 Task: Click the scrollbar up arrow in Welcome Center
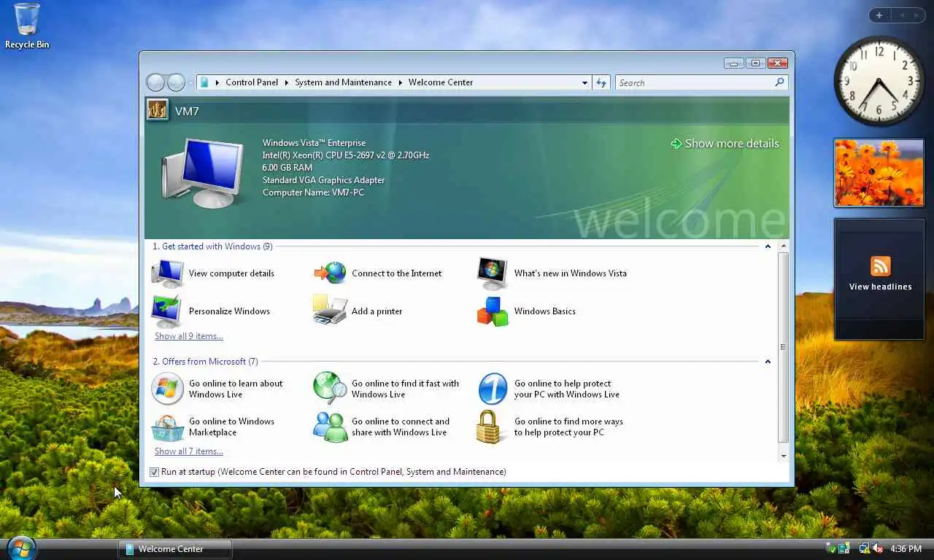[x=783, y=246]
